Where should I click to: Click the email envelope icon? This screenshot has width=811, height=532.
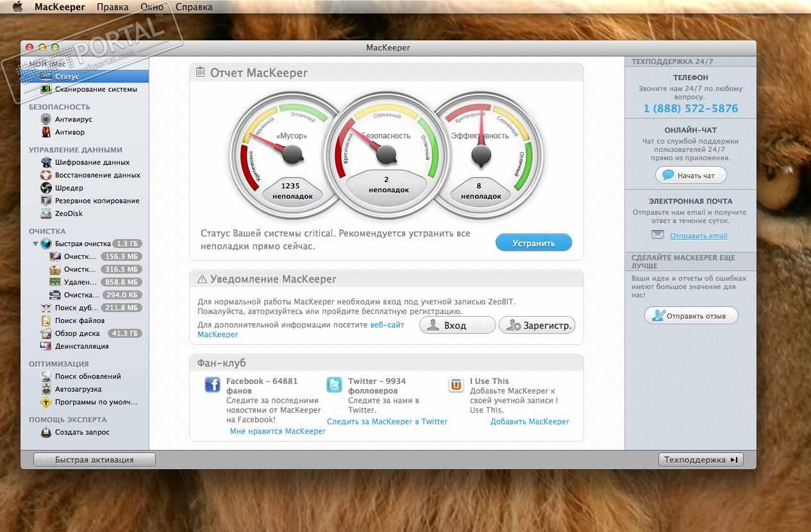[658, 235]
